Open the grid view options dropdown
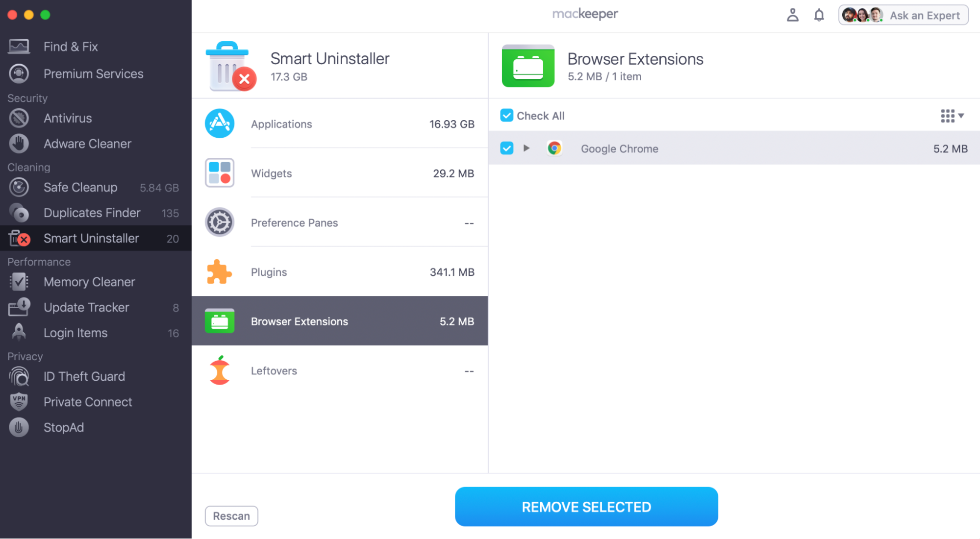Image resolution: width=980 pixels, height=539 pixels. (x=952, y=116)
